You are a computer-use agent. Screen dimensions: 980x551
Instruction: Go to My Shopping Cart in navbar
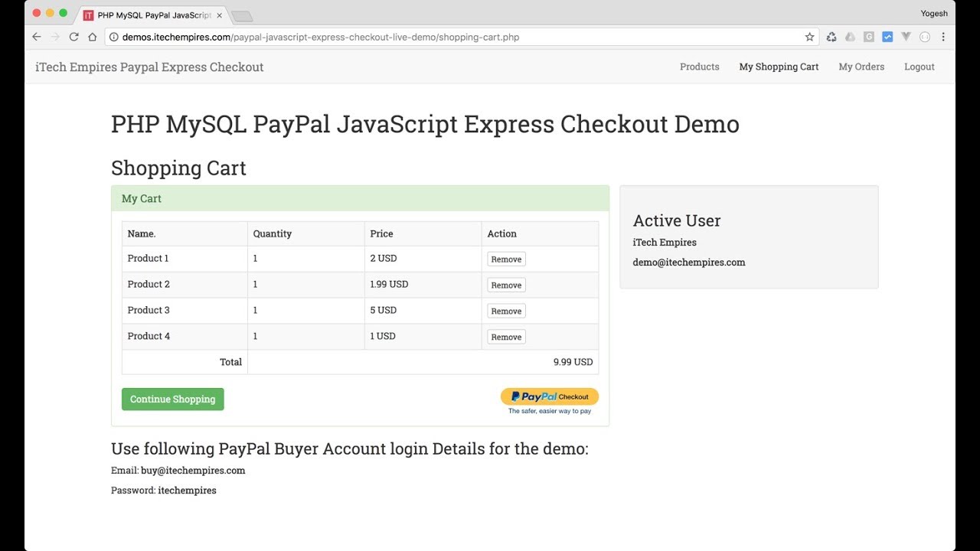pyautogui.click(x=779, y=67)
